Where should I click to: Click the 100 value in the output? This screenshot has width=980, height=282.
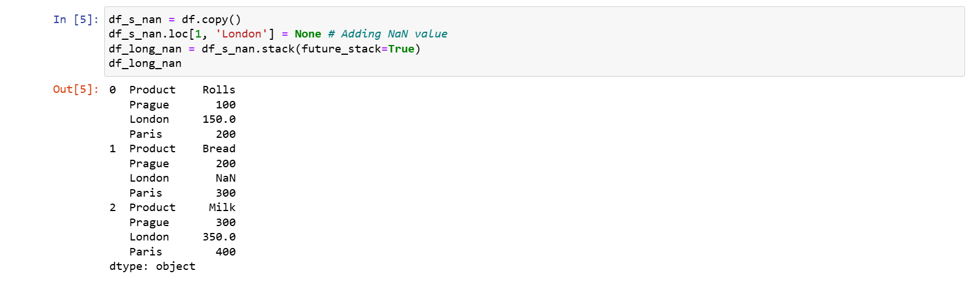225,105
